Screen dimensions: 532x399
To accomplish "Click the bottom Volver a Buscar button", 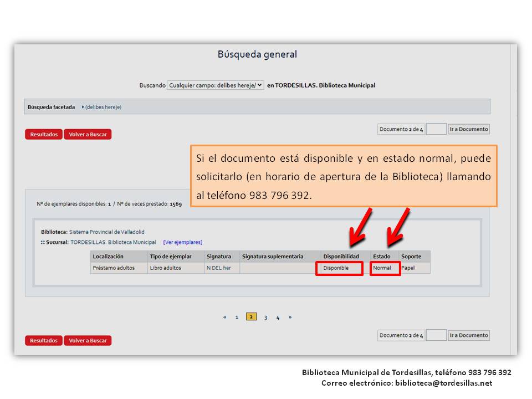I will coord(88,340).
